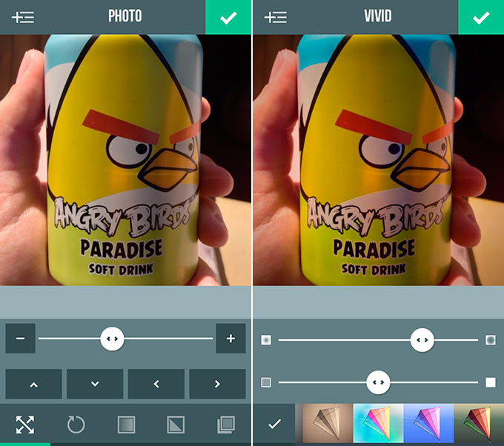504x446 pixels.
Task: Tap the vivid-filtered can preview image
Action: pyautogui.click(x=379, y=160)
